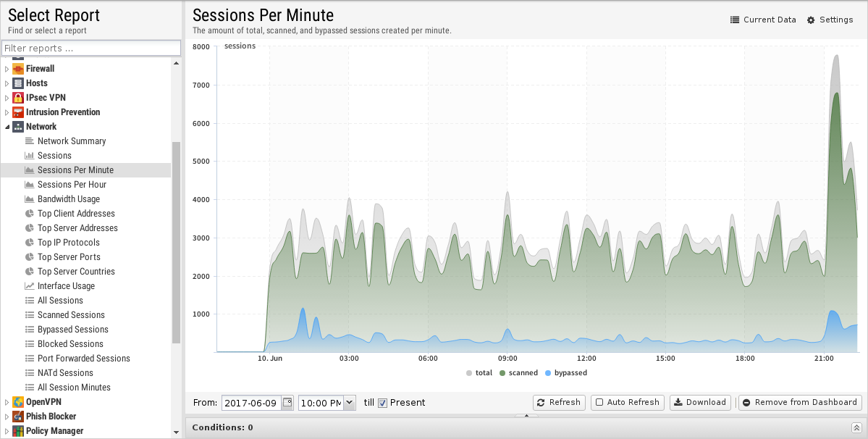The image size is (868, 439).
Task: Click the Firewall icon in the report tree
Action: click(18, 69)
